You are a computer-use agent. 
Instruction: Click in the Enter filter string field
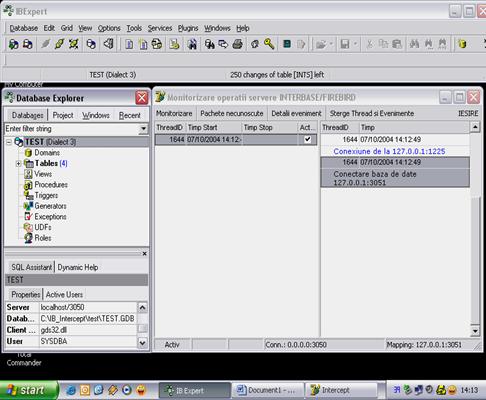(72, 129)
